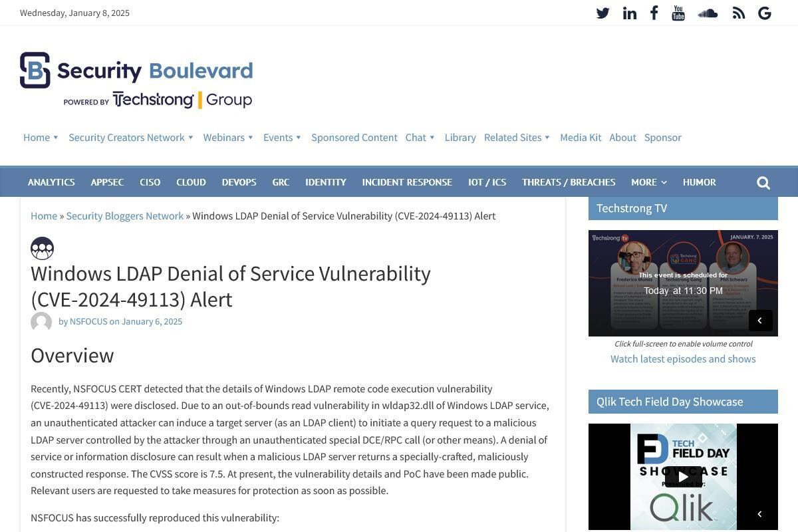Click the Google icon in header

(x=765, y=13)
